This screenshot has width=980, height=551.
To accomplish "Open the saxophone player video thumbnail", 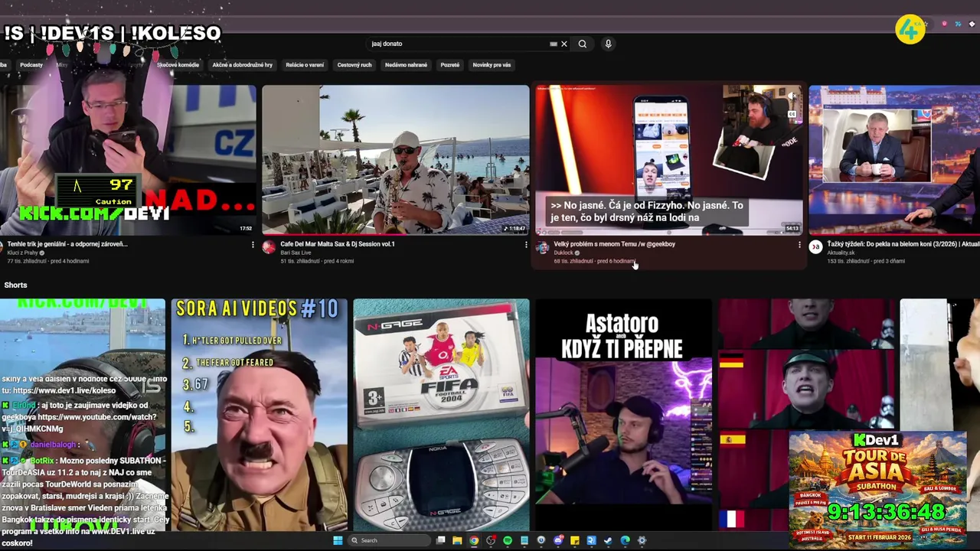I will click(x=395, y=159).
